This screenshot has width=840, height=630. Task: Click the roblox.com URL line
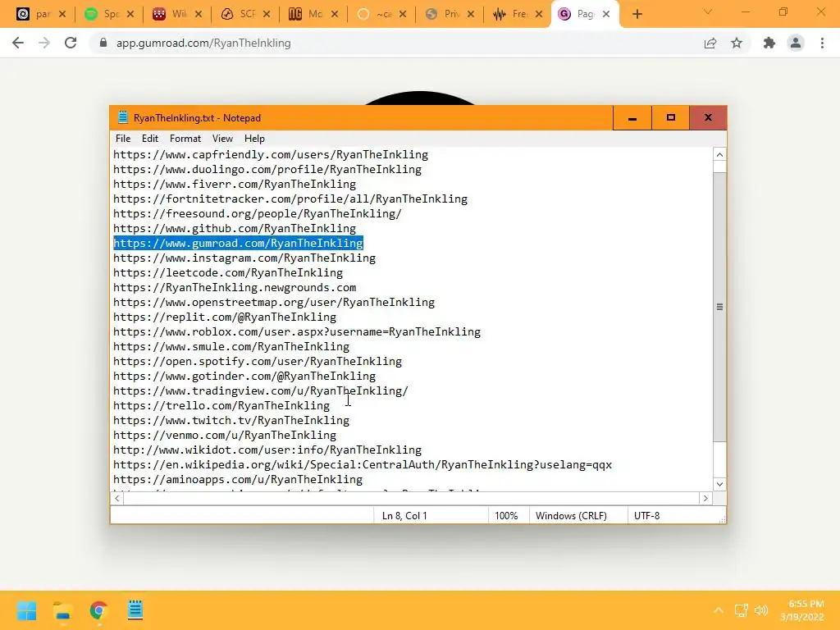[x=297, y=332]
